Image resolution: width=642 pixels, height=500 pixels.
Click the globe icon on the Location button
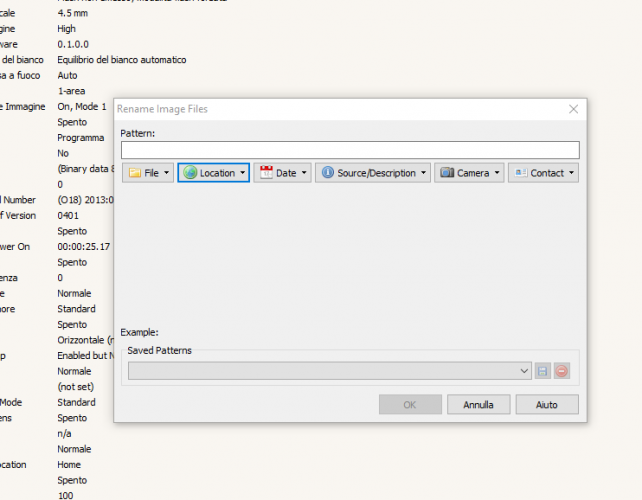189,173
